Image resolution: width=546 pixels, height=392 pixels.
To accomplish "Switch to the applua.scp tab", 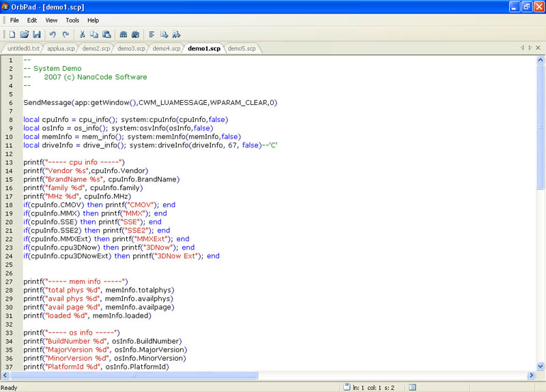I will point(61,48).
